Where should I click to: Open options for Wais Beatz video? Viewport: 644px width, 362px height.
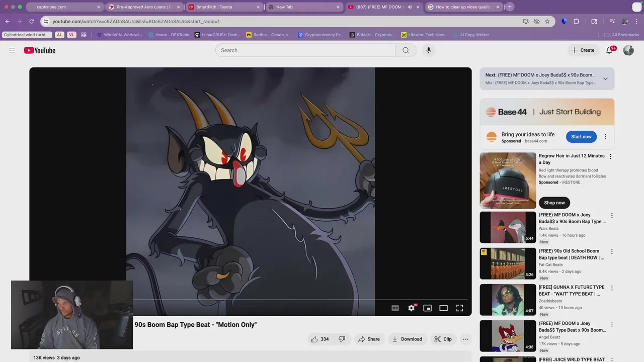[x=612, y=216]
